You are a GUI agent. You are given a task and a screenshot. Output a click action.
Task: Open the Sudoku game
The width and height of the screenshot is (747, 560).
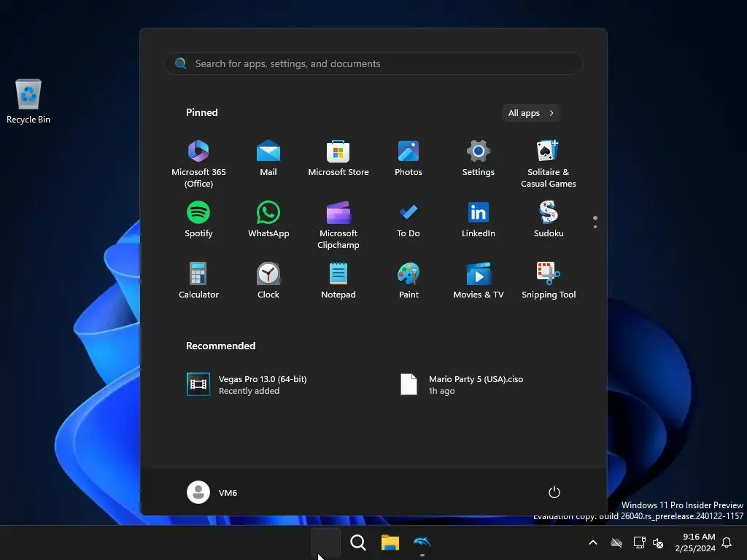click(549, 219)
